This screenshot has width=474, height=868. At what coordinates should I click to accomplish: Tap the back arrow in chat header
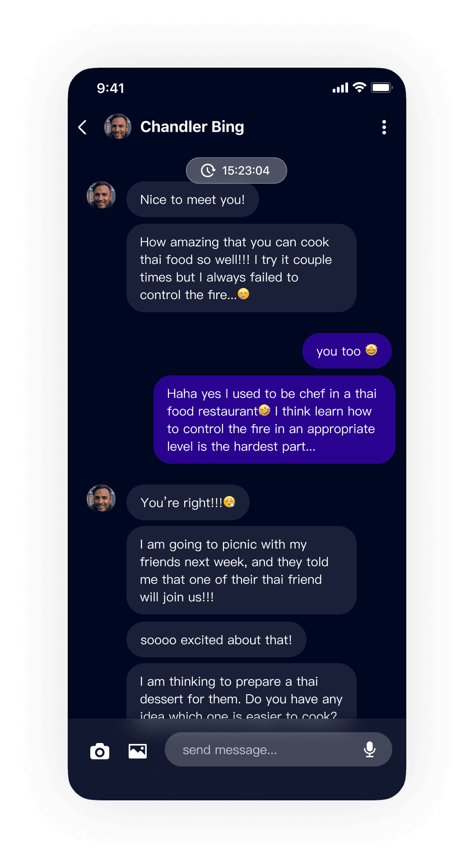(x=82, y=127)
